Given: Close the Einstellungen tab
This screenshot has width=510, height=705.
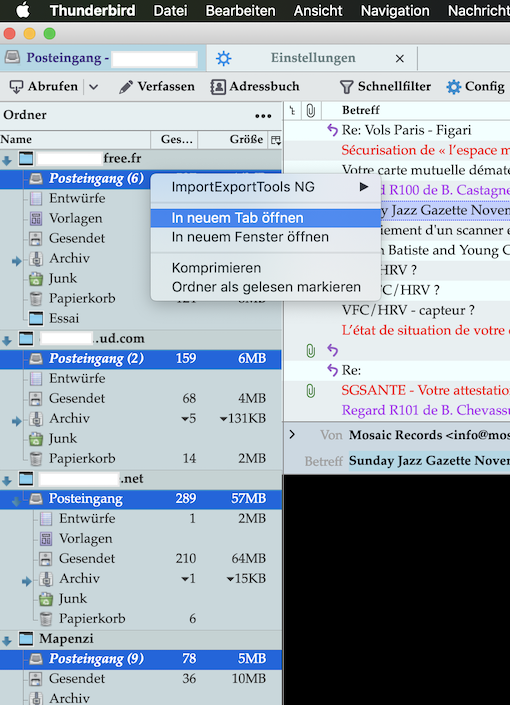Looking at the screenshot, I should point(399,58).
